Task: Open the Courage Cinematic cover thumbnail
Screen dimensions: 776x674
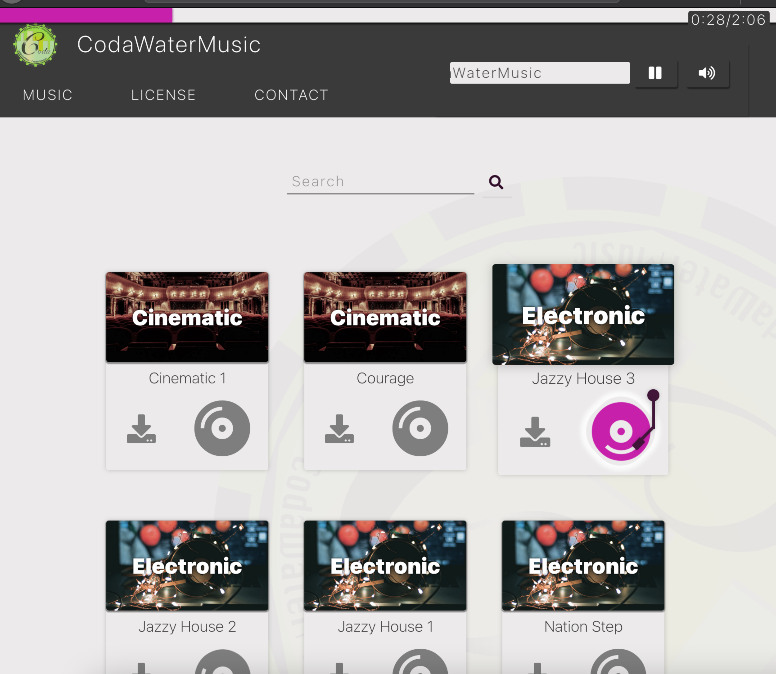Action: click(x=385, y=317)
